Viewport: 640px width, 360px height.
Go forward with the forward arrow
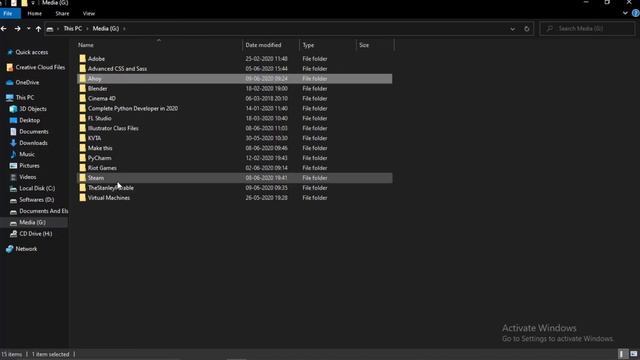coord(17,29)
